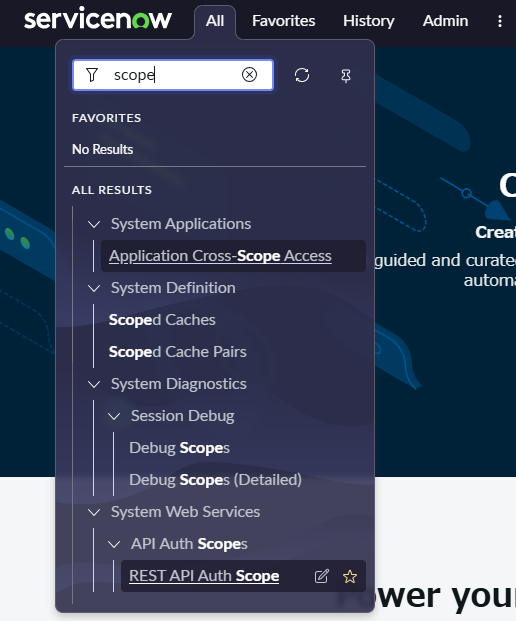Screen dimensions: 516x621
Task: Pin the All menu open
Action: click(x=346, y=75)
